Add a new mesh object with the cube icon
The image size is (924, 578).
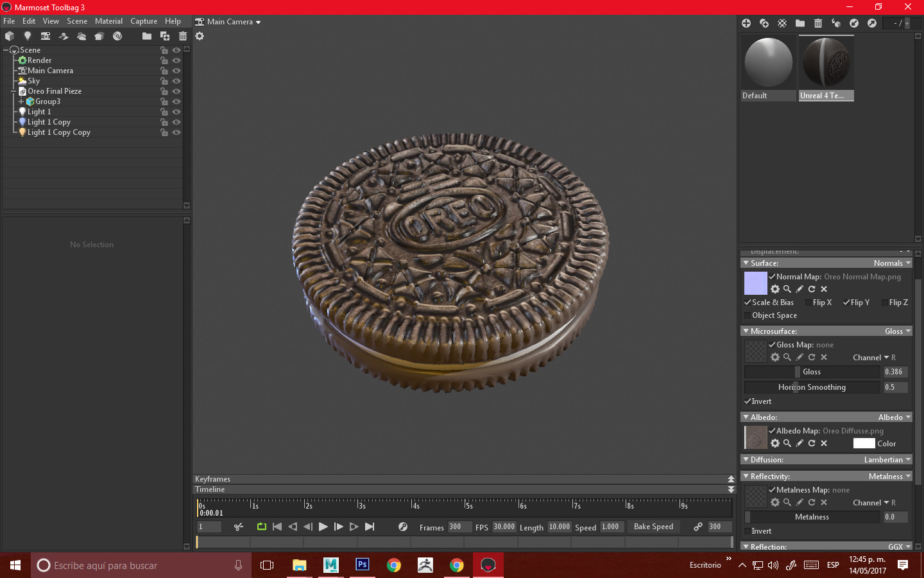[x=10, y=36]
